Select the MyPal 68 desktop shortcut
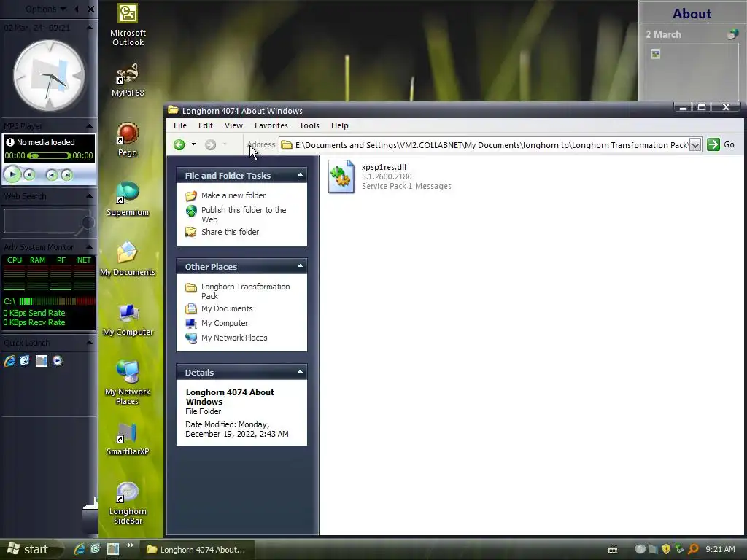This screenshot has height=560, width=747. [128, 80]
